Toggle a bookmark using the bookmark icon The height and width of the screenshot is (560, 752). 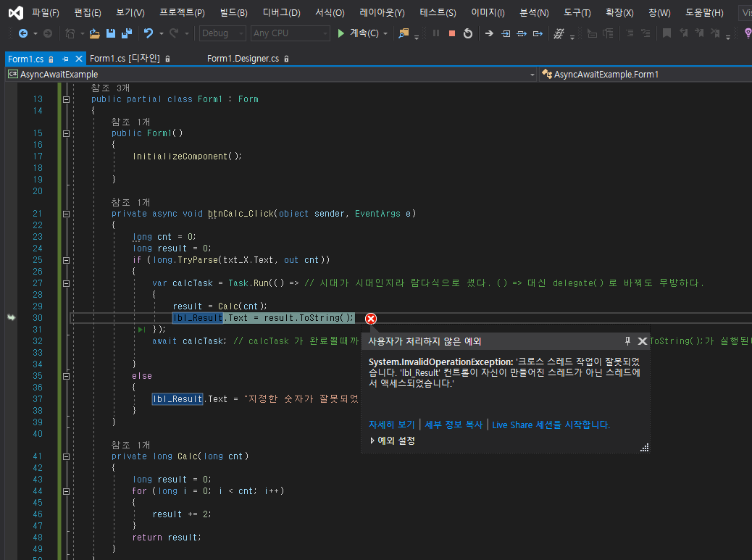point(667,33)
